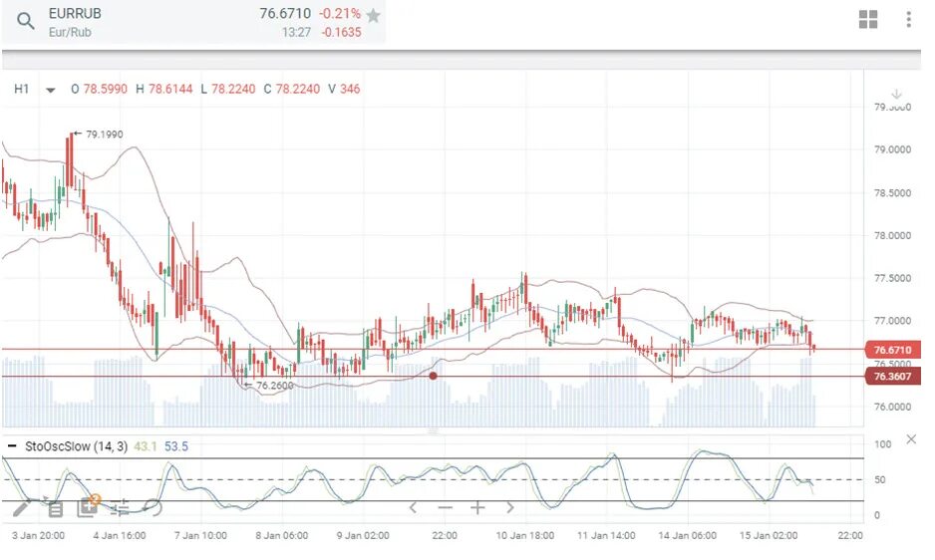Click the 3 Jan 20:00 time axis label
Screen dimensions: 935x560
point(38,535)
